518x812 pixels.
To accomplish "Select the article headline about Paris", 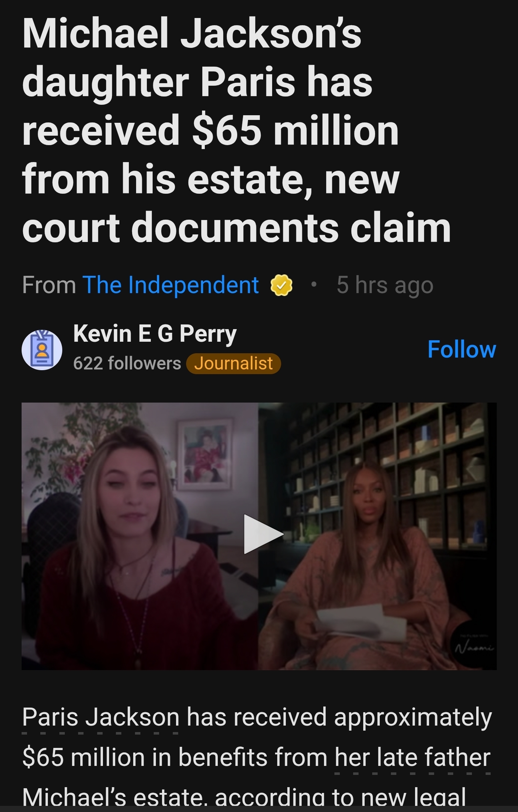I will click(237, 130).
